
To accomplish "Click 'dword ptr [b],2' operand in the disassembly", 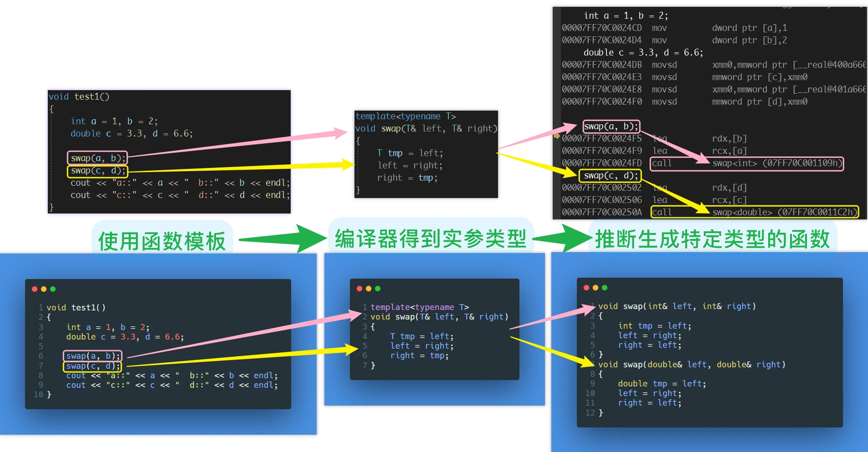I will [x=750, y=40].
